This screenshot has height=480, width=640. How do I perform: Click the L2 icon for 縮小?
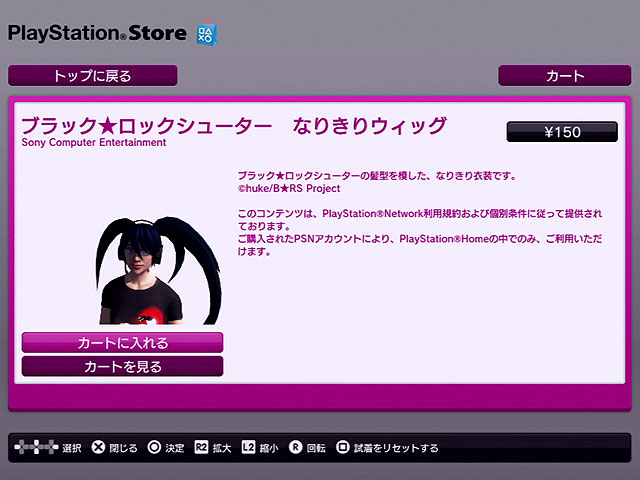click(x=248, y=447)
